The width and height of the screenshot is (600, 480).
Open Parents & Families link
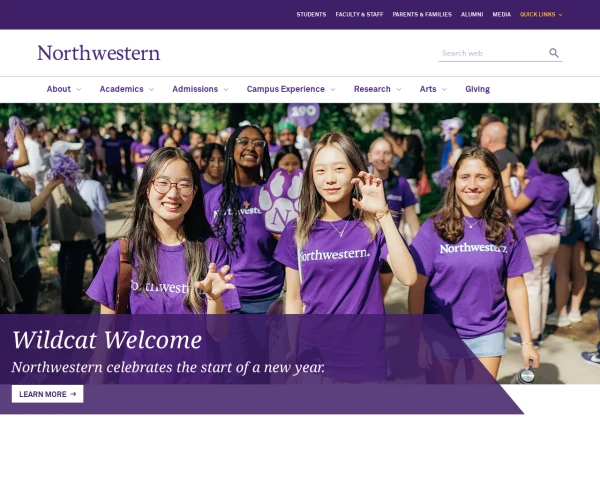pyautogui.click(x=422, y=15)
